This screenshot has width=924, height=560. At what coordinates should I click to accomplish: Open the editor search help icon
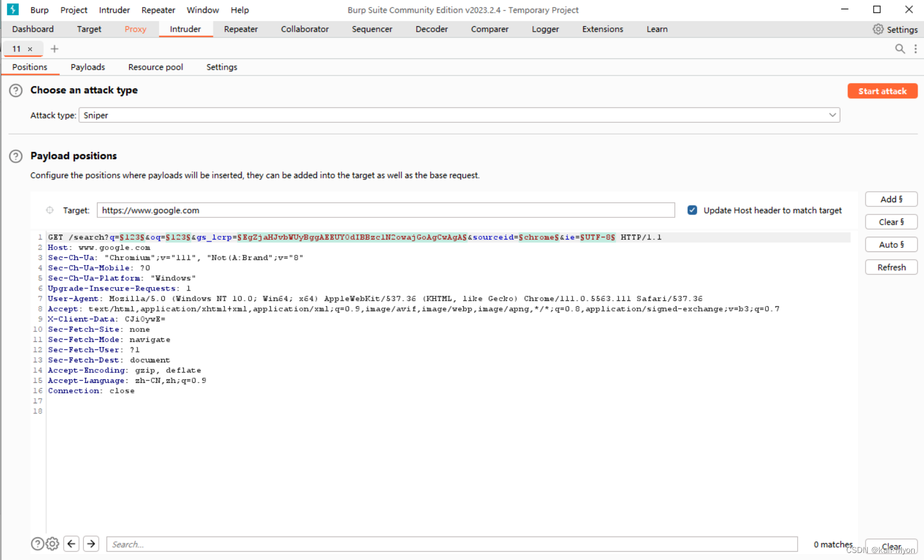coord(37,544)
